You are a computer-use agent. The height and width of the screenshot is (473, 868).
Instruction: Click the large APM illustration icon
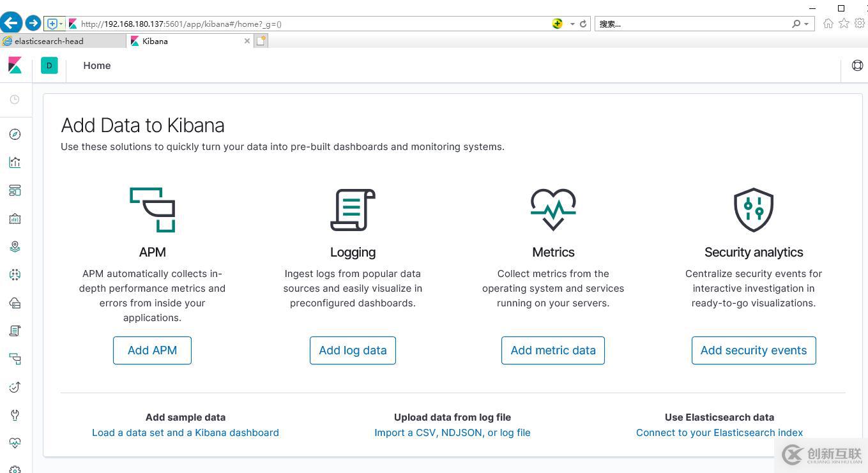(153, 210)
